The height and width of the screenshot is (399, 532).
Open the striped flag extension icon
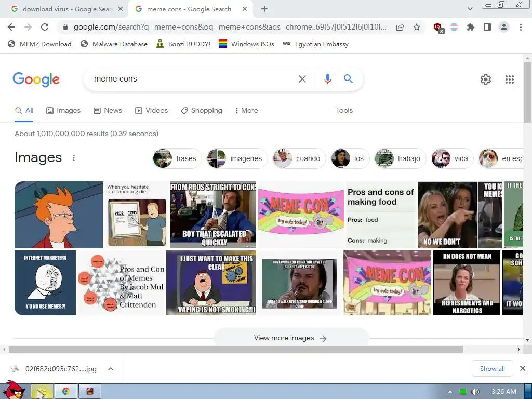point(454,27)
